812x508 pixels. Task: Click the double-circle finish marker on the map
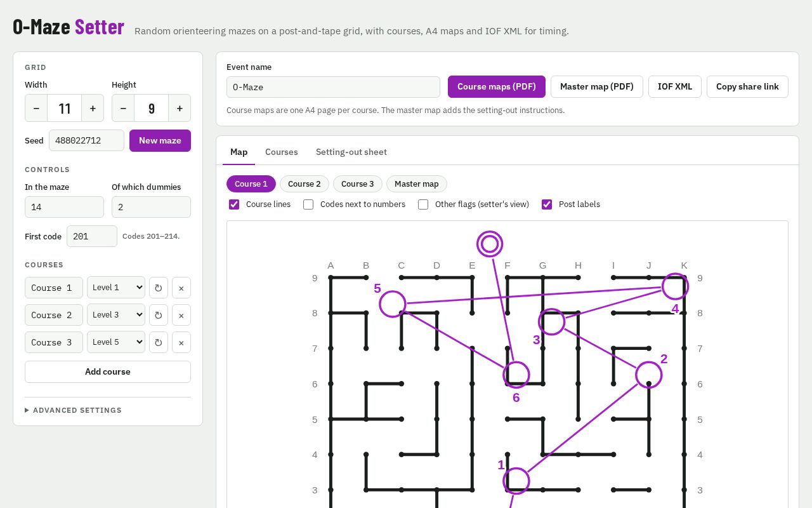pyautogui.click(x=490, y=244)
